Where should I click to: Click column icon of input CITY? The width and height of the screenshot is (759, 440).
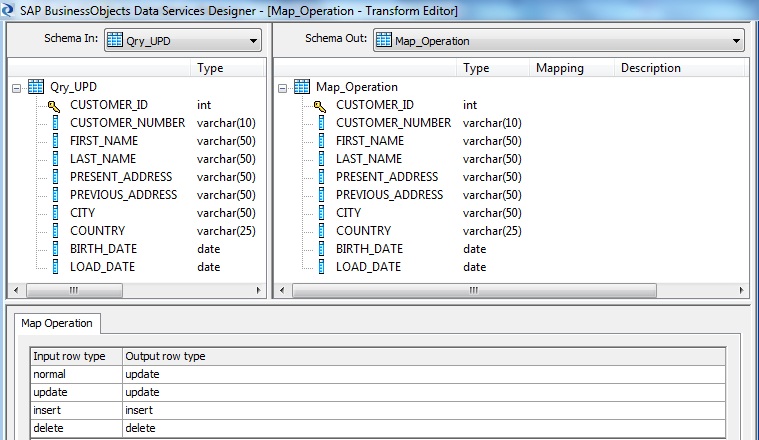coord(55,212)
